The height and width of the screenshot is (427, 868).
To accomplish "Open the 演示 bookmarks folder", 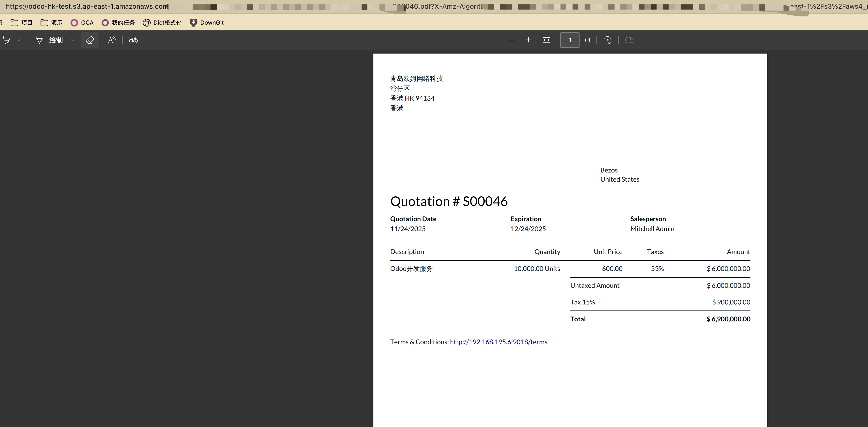I will point(52,23).
